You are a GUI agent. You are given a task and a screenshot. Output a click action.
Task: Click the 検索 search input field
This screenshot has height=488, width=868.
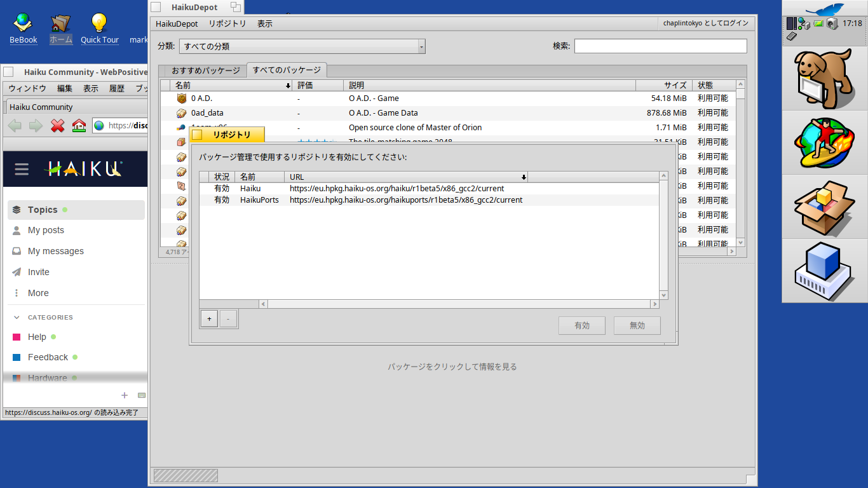click(660, 46)
